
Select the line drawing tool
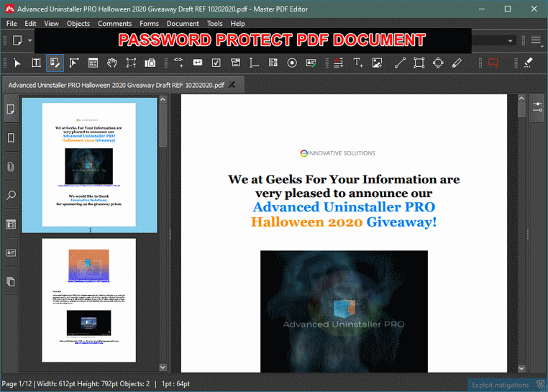click(400, 63)
